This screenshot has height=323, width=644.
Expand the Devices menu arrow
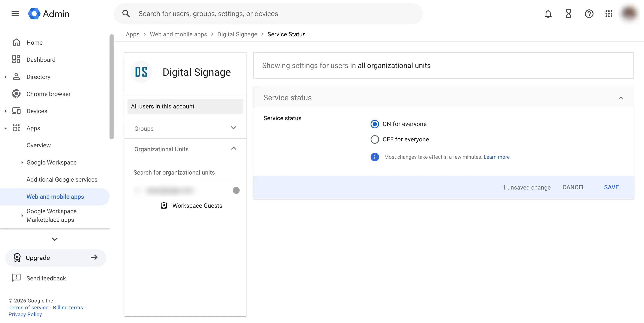[6, 111]
